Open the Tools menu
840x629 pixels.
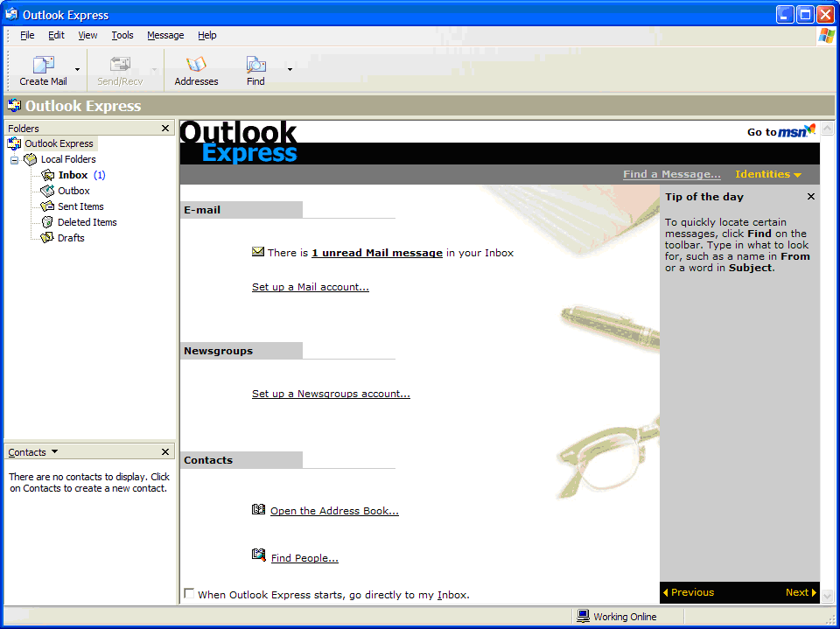[x=122, y=35]
